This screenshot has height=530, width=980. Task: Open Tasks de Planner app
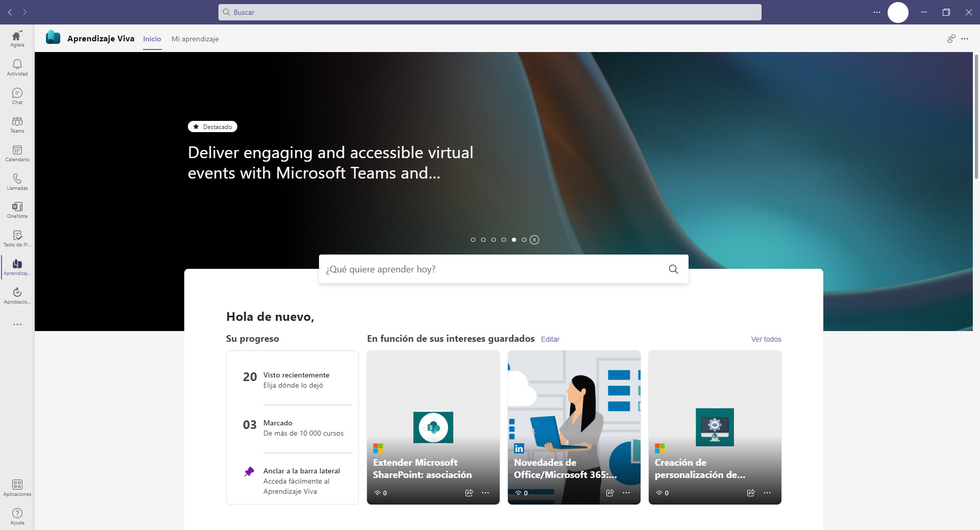click(x=17, y=239)
